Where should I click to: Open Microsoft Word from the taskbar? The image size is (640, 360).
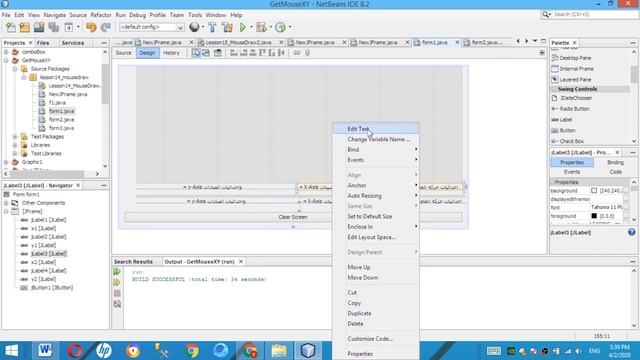[45, 350]
